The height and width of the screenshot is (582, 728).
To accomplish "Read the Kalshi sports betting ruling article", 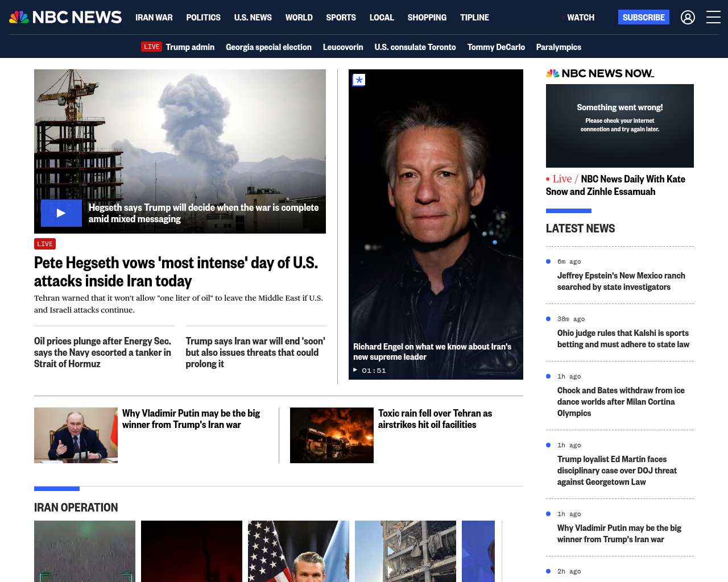I will (623, 339).
